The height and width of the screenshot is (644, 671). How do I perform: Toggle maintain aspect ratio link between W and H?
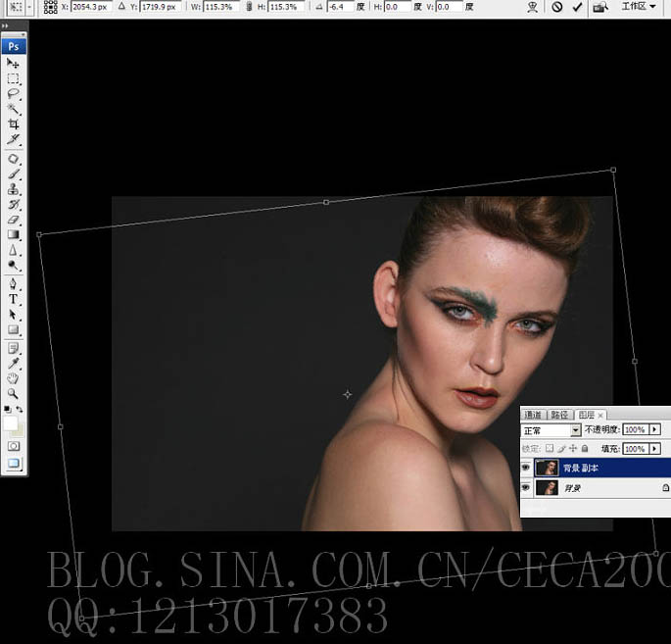click(x=249, y=7)
